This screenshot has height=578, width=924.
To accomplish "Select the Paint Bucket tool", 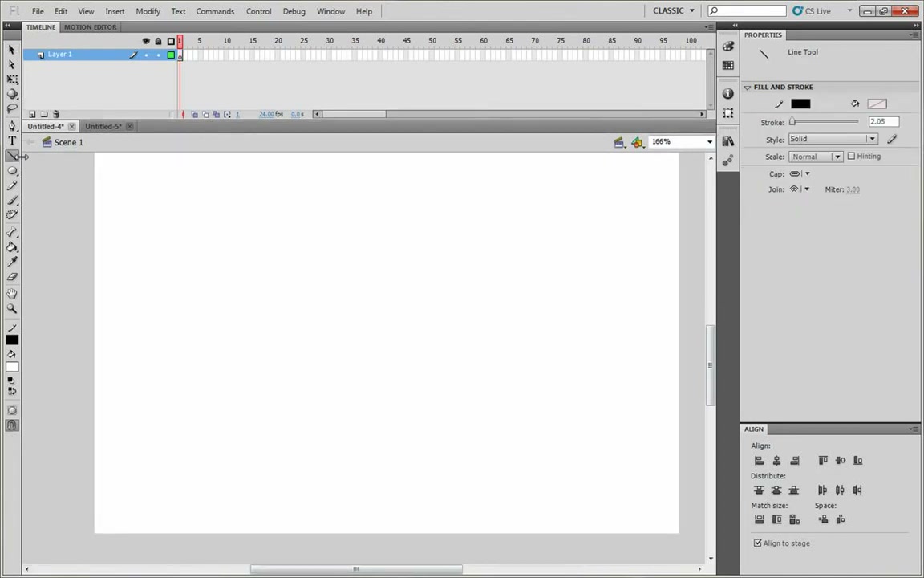I will click(x=12, y=246).
